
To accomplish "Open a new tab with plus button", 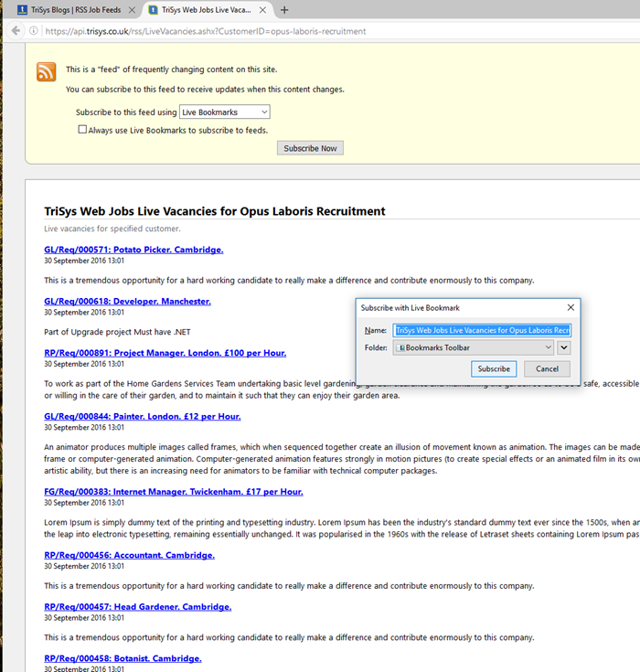I will point(284,10).
